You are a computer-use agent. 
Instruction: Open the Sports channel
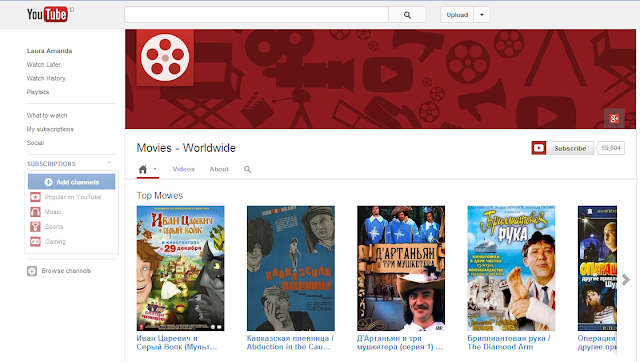click(x=54, y=227)
